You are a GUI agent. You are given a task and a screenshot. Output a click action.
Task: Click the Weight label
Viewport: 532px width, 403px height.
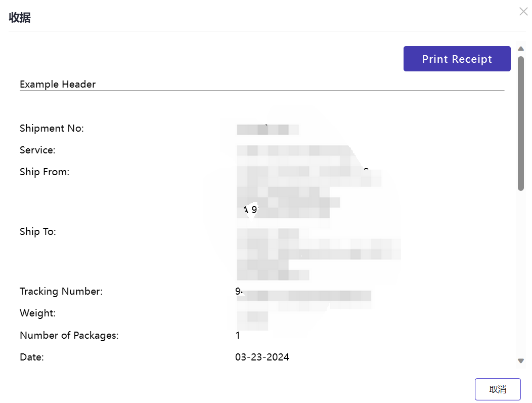(x=37, y=313)
